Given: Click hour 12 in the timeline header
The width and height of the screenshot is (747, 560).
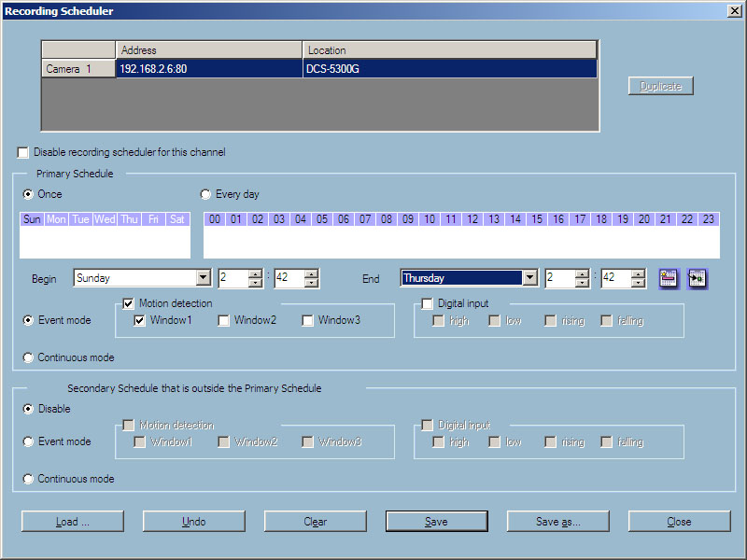Looking at the screenshot, I should pos(472,219).
